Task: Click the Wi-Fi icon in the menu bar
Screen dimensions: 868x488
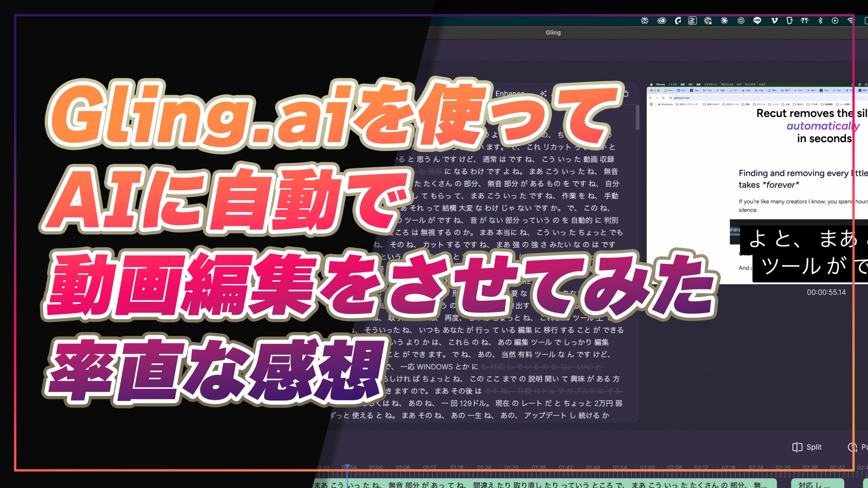Action: click(851, 21)
